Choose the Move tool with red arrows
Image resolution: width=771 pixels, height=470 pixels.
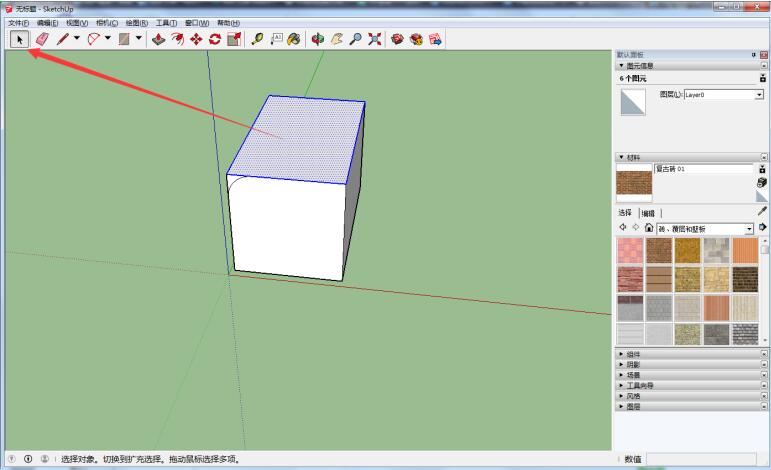(196, 39)
